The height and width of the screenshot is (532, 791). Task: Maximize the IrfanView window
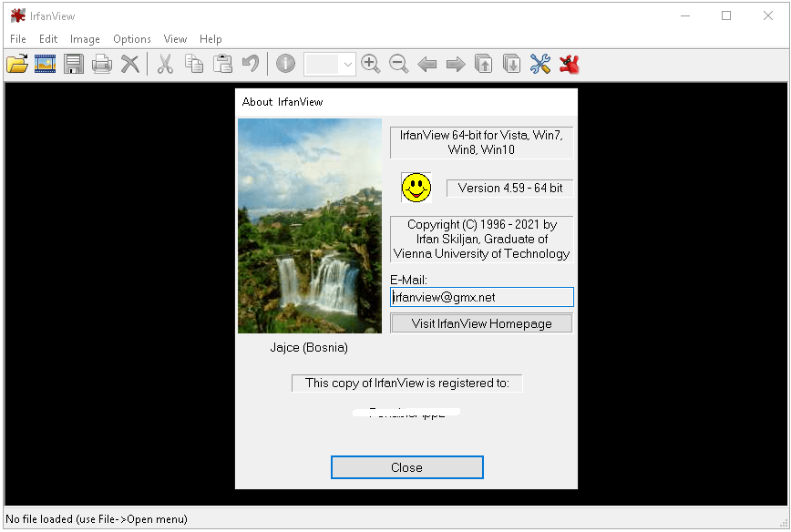click(x=726, y=15)
